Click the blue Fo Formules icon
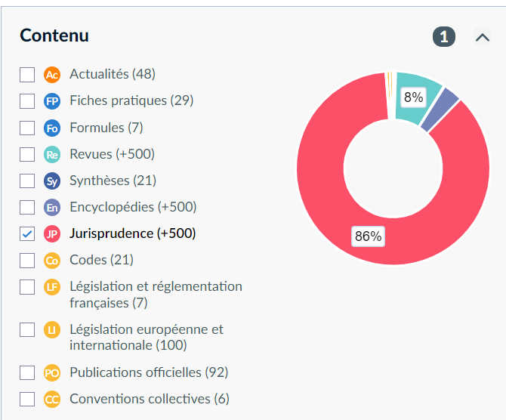 click(52, 128)
